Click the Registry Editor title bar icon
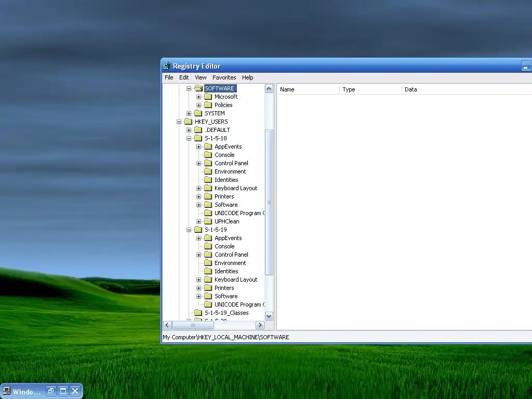Image resolution: width=532 pixels, height=399 pixels. click(x=167, y=66)
